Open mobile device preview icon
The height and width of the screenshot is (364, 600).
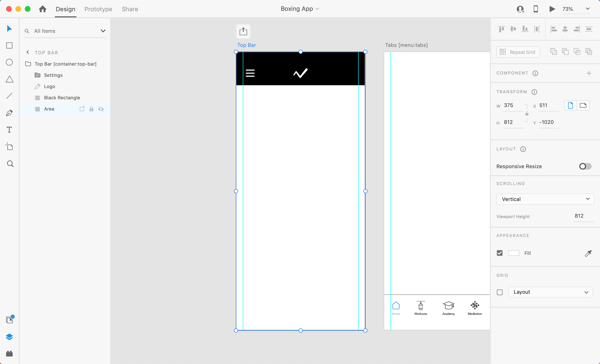click(x=536, y=9)
